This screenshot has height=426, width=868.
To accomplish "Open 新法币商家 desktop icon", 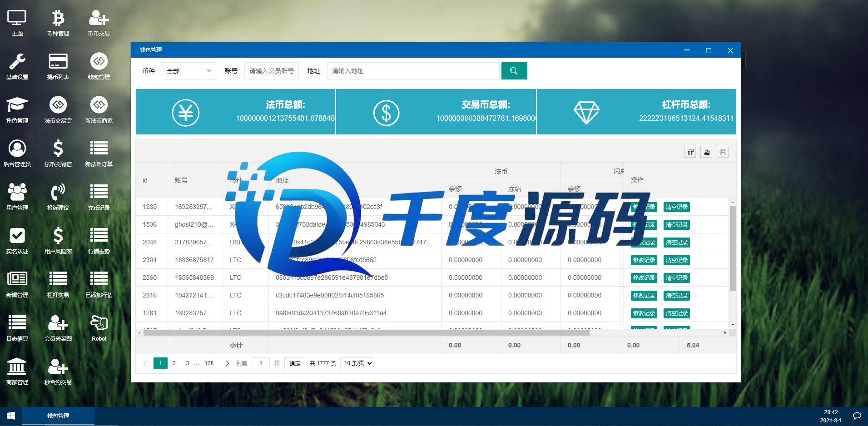I will click(x=99, y=110).
